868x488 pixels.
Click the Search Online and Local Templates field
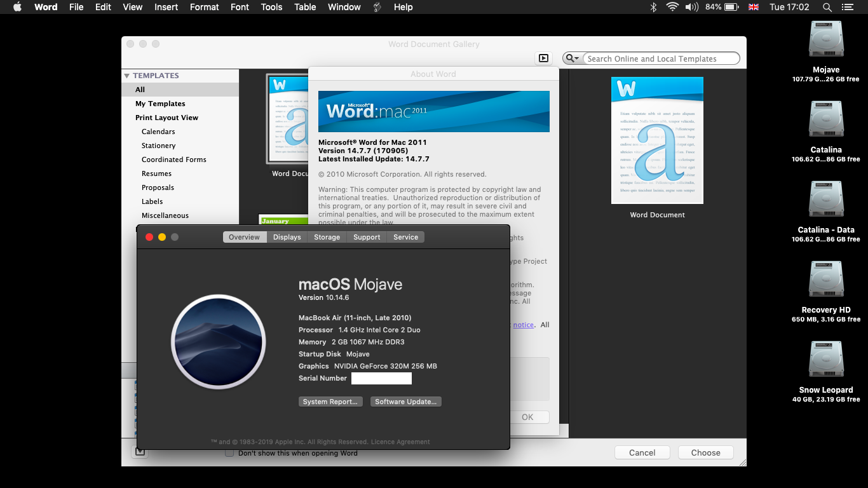click(661, 58)
